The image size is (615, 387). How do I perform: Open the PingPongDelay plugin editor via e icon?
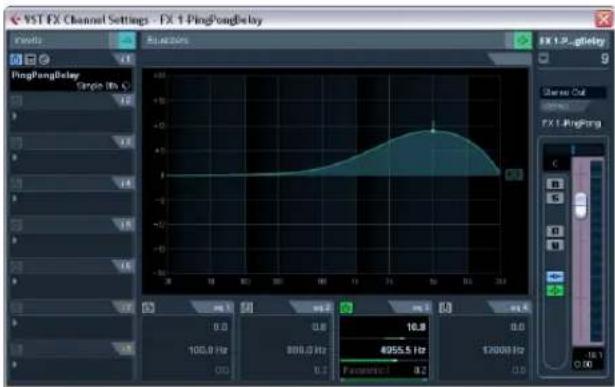[44, 60]
